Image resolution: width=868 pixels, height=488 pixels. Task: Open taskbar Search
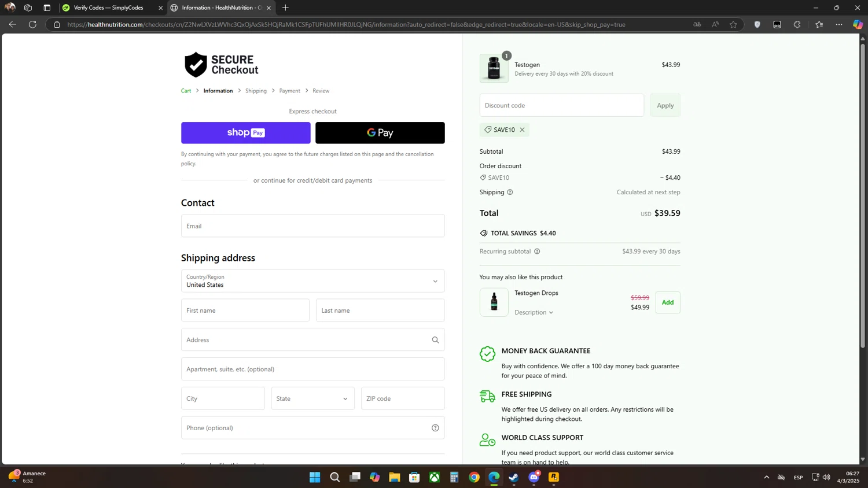(x=334, y=477)
